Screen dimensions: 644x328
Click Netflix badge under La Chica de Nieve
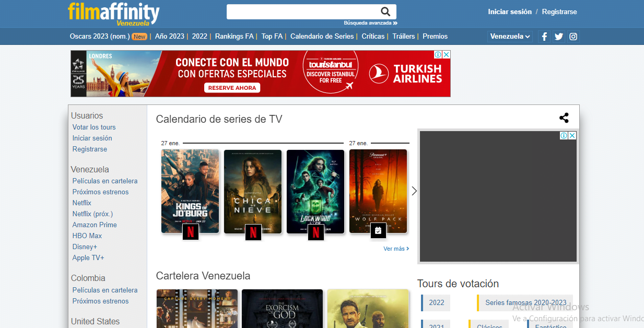253,232
